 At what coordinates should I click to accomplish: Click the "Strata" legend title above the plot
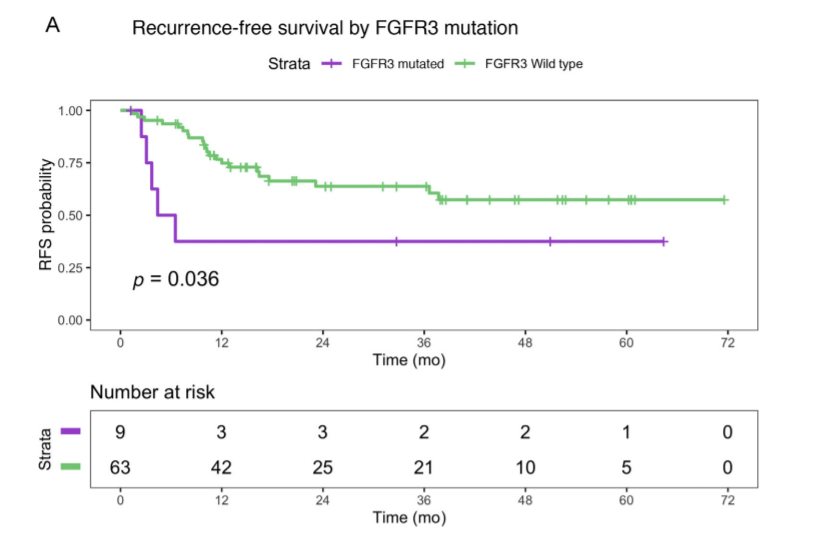(x=288, y=65)
